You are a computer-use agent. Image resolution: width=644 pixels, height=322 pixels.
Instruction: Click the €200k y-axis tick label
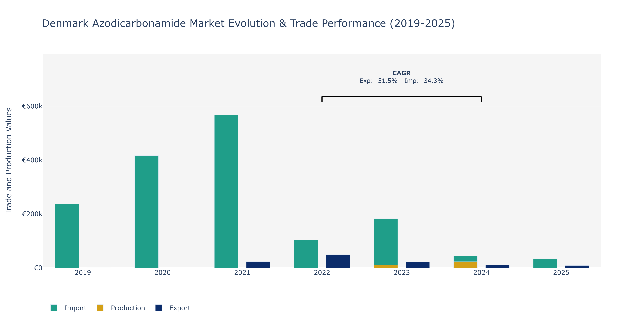pyautogui.click(x=32, y=214)
